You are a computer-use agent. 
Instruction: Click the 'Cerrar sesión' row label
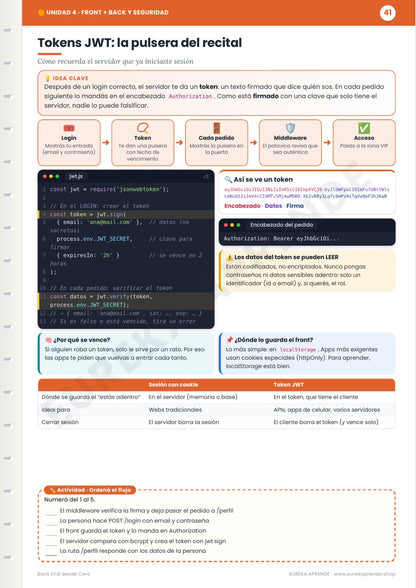point(60,422)
